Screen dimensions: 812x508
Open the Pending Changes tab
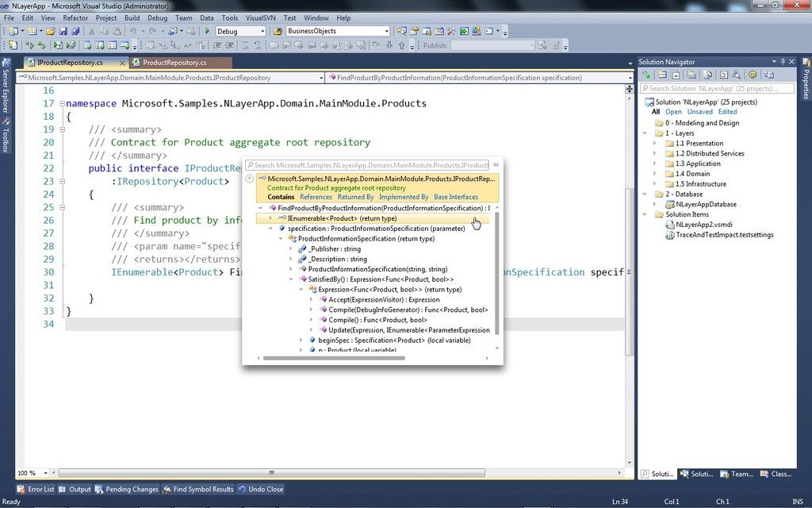(x=127, y=489)
